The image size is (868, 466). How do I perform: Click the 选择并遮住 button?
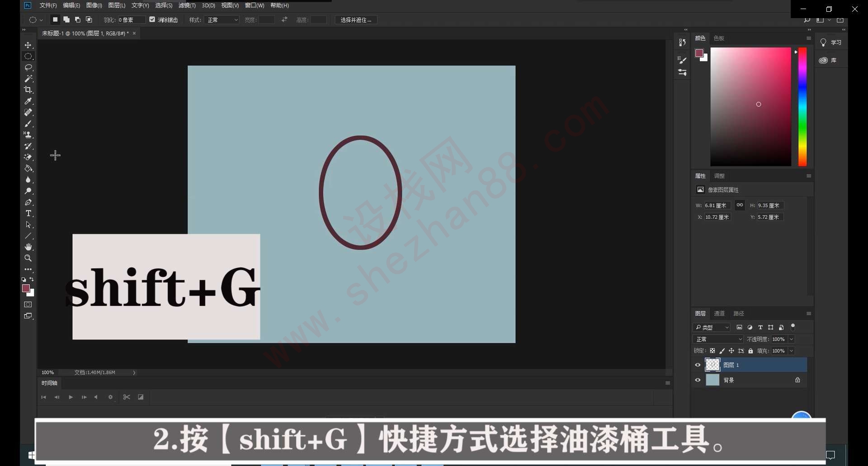pos(356,20)
